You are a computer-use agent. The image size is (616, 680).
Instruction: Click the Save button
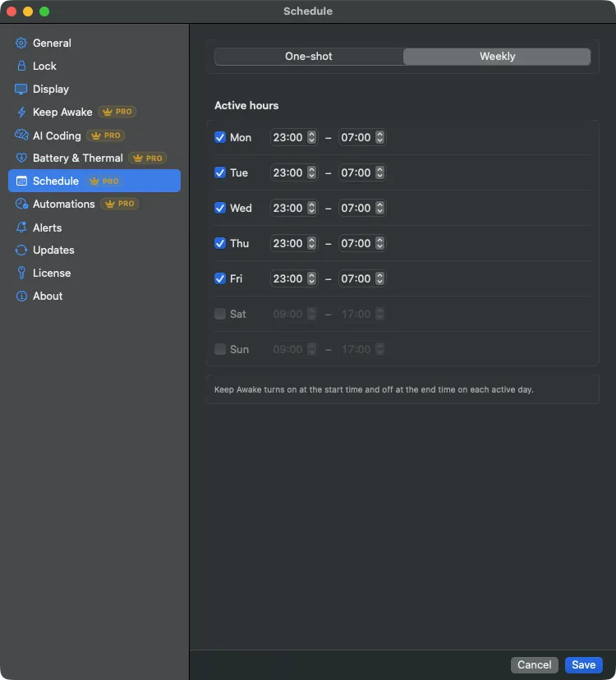pyautogui.click(x=583, y=665)
